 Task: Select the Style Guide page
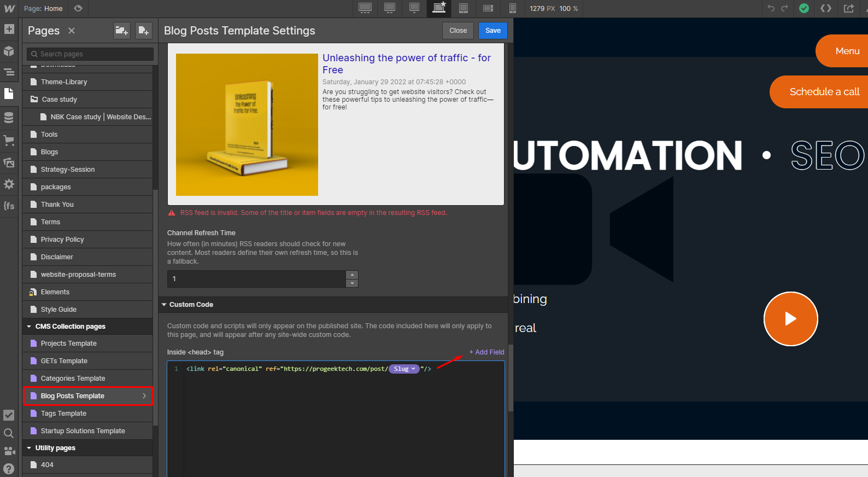(x=87, y=310)
